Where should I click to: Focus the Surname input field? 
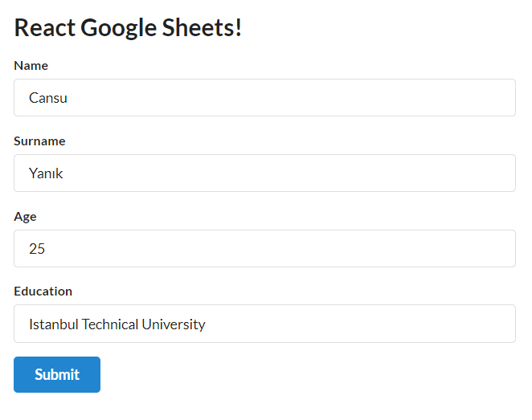click(264, 173)
